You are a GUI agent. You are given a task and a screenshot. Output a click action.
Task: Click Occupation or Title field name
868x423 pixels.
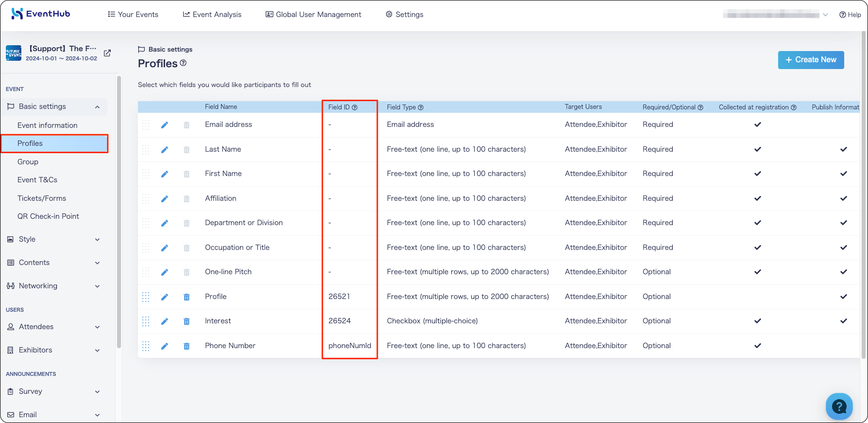(x=237, y=247)
